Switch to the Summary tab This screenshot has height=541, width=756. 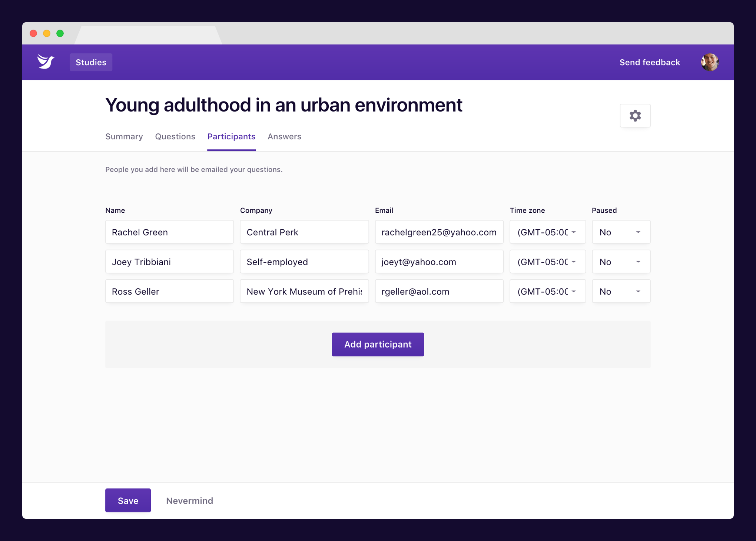pyautogui.click(x=124, y=137)
